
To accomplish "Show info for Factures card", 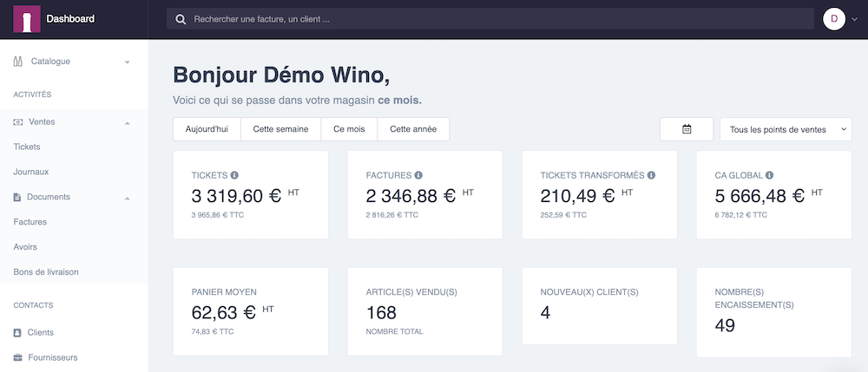I will point(418,175).
